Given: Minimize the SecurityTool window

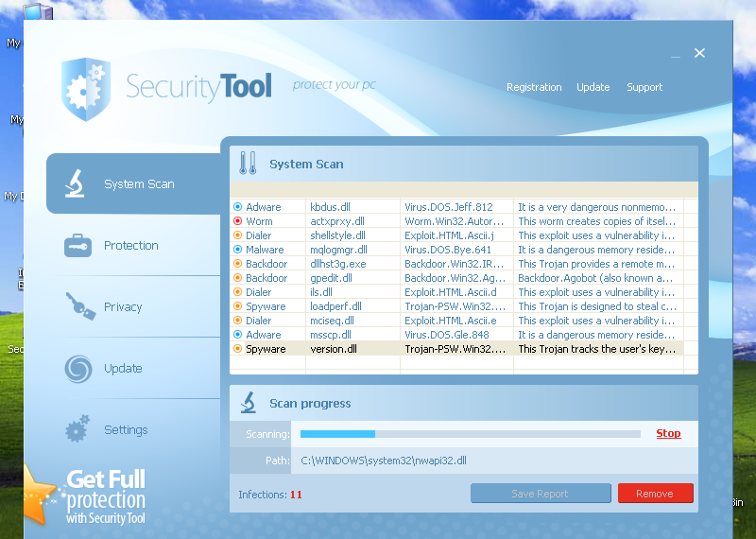Looking at the screenshot, I should [x=676, y=56].
